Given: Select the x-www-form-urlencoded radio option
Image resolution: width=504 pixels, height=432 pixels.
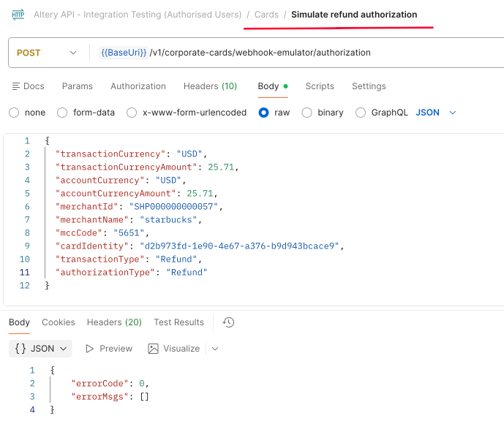Looking at the screenshot, I should click(132, 113).
